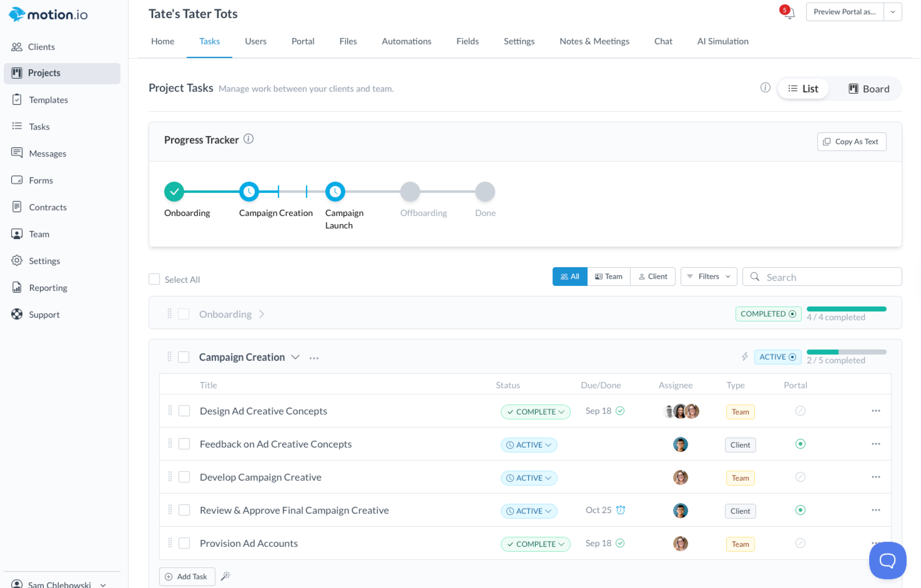Viewport: 921px width, 588px height.
Task: Click the AI magic wand icon next to Add Task
Action: [226, 576]
